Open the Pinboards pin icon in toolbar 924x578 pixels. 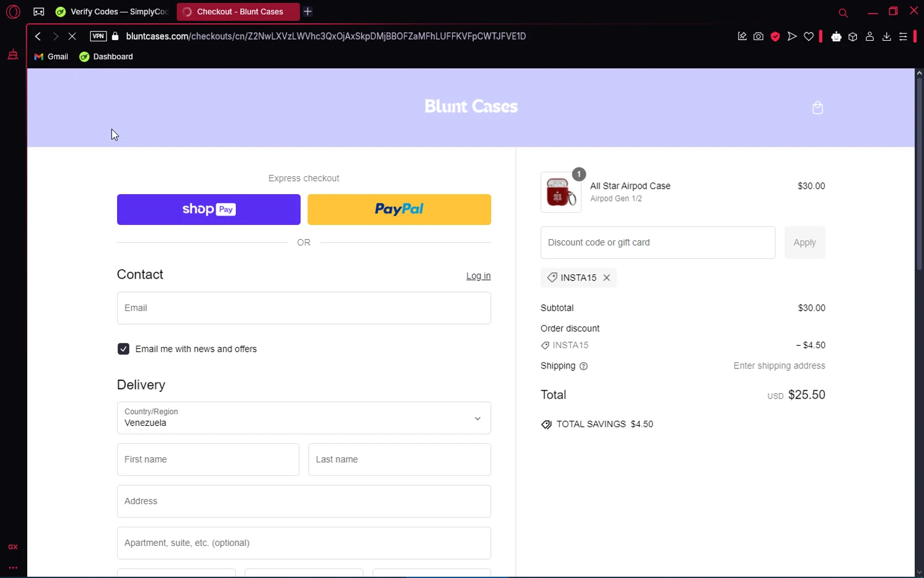(x=742, y=36)
